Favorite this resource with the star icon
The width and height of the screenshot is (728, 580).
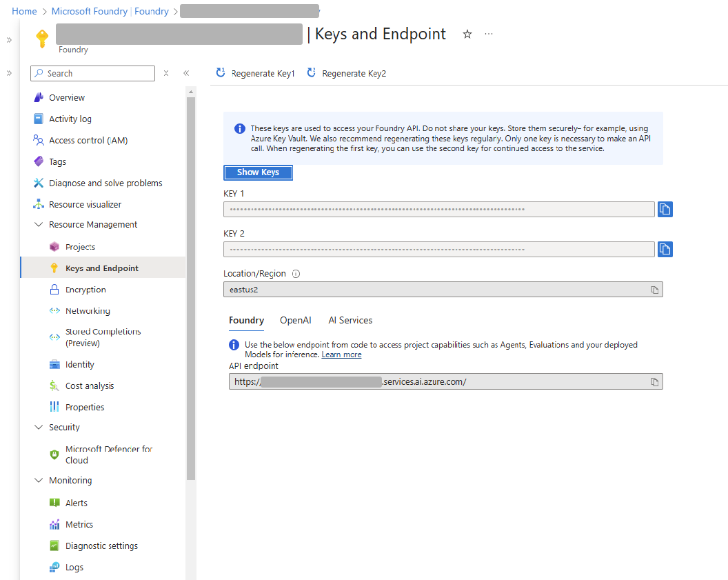click(x=467, y=34)
